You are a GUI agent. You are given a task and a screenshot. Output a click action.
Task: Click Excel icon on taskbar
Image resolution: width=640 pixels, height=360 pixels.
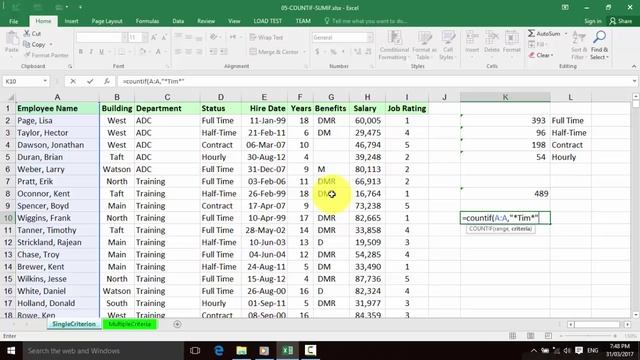[x=287, y=351]
